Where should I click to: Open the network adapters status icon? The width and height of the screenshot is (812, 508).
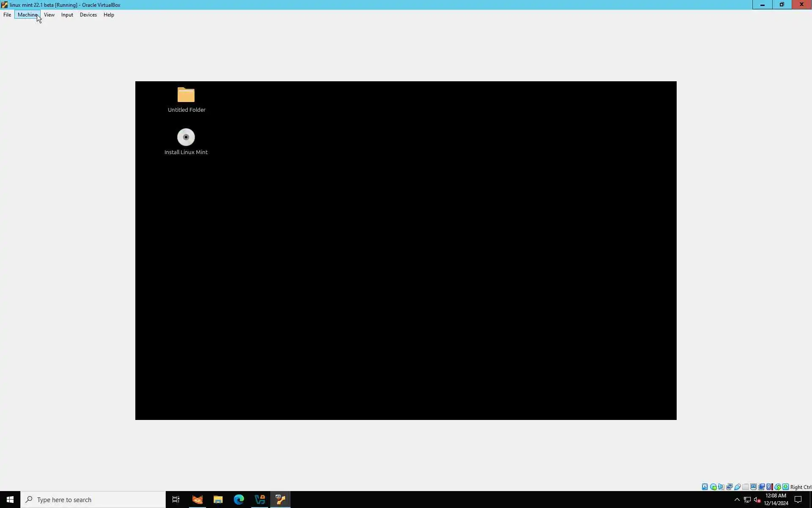pyautogui.click(x=730, y=487)
